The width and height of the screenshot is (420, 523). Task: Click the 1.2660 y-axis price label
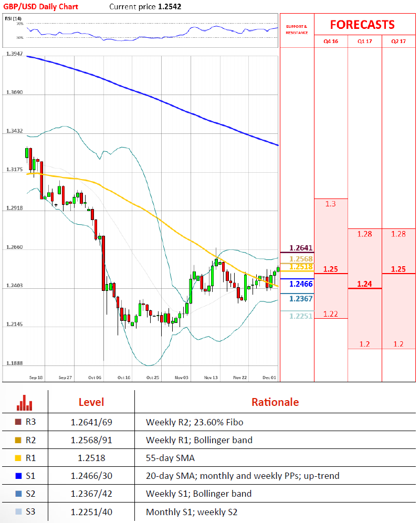(15, 247)
